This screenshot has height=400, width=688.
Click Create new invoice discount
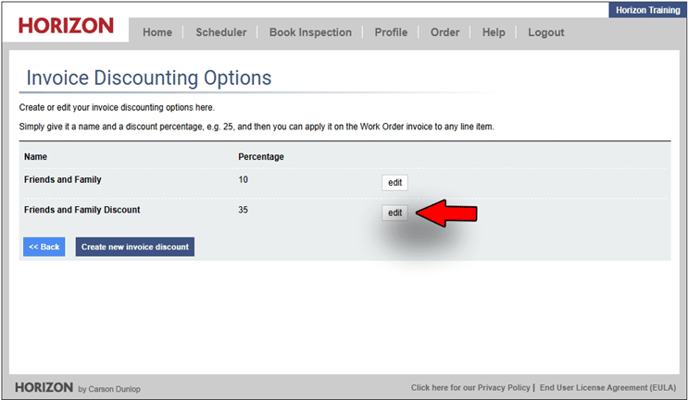pos(135,246)
